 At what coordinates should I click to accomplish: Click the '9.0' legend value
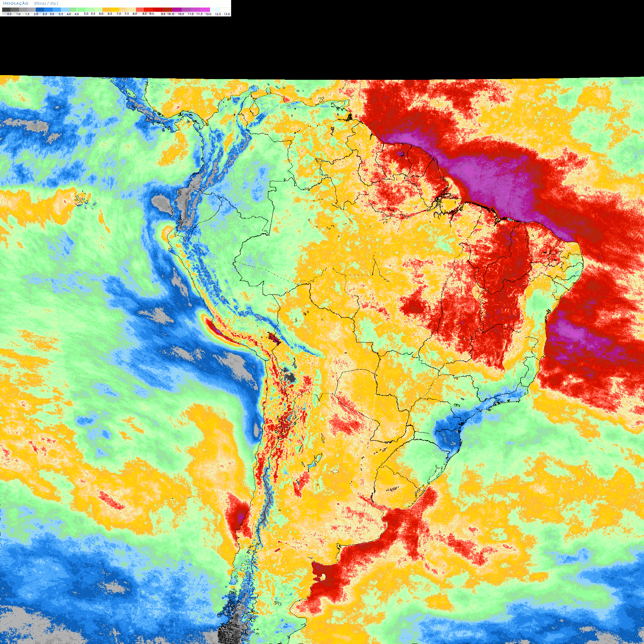(x=152, y=14)
